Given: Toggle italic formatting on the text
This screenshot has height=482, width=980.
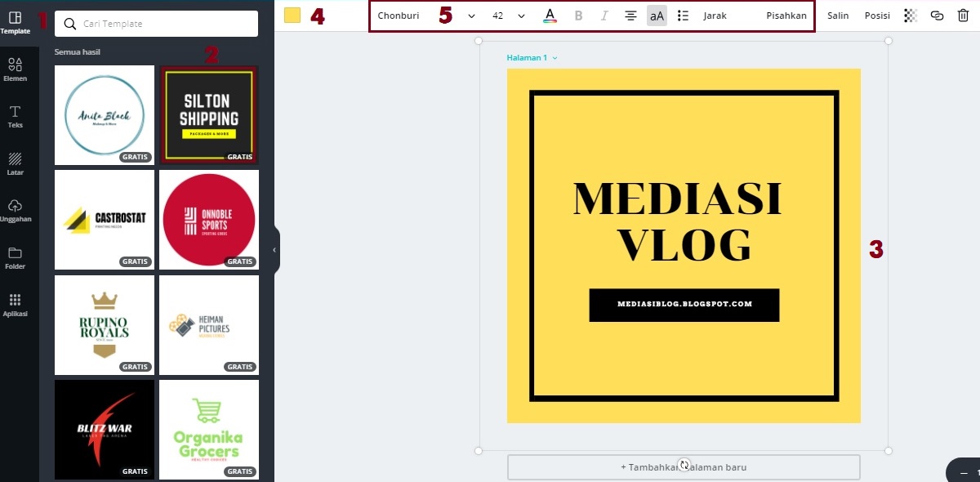Looking at the screenshot, I should point(604,15).
